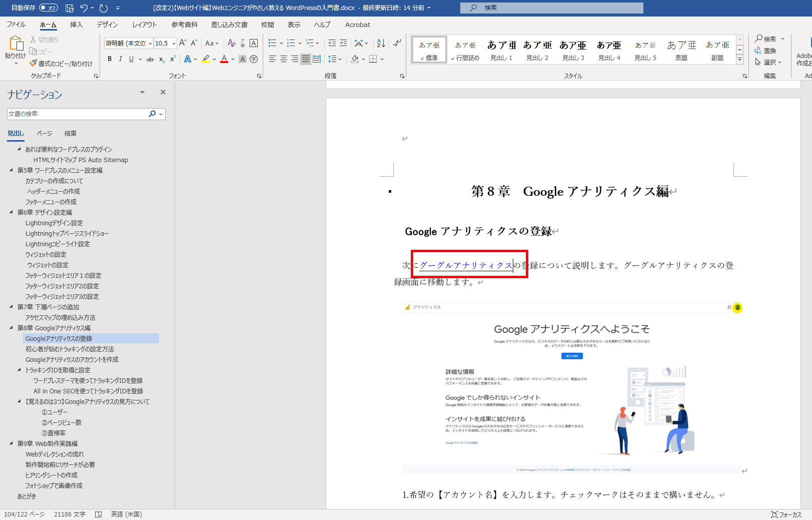Click the title bar 検索 search box
Image resolution: width=812 pixels, height=520 pixels.
pos(552,8)
